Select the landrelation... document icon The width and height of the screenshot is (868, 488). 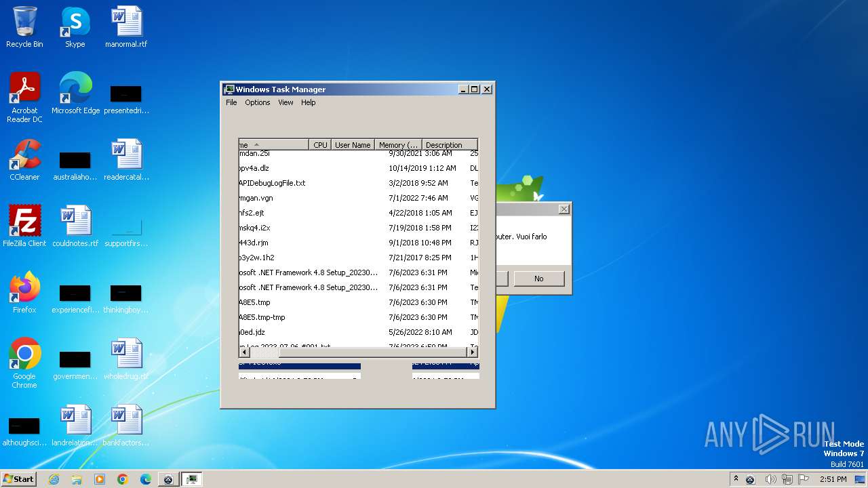75,425
